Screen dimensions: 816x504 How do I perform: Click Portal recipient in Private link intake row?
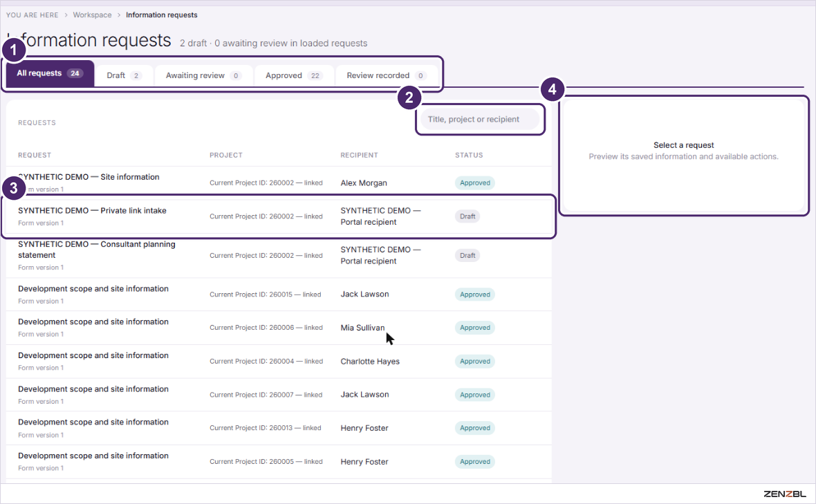[x=380, y=216]
